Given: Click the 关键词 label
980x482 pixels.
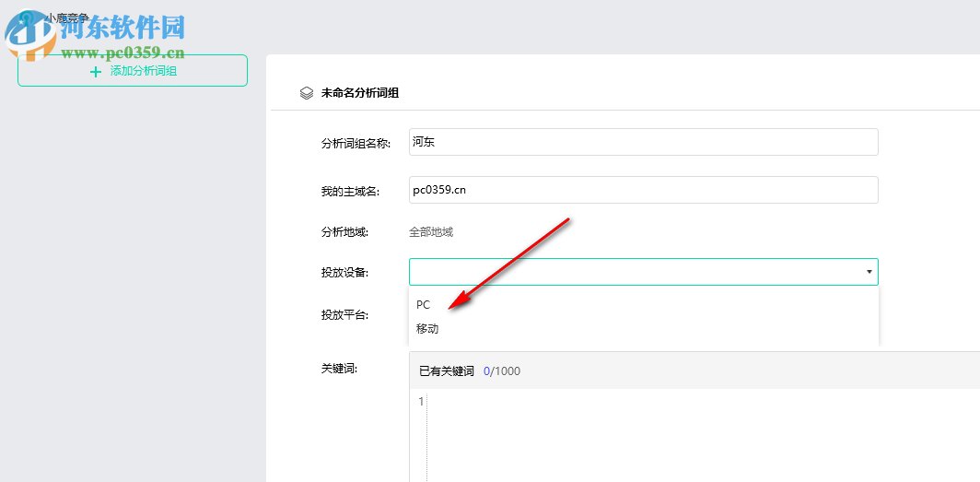Looking at the screenshot, I should point(339,369).
